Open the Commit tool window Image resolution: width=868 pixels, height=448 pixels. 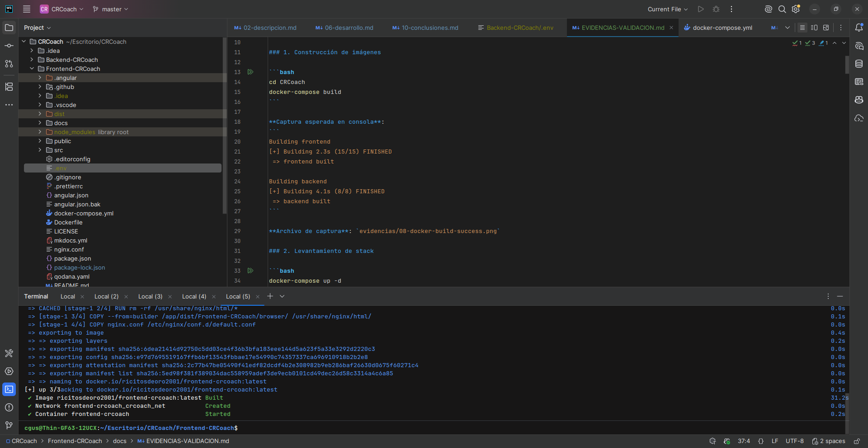point(9,46)
